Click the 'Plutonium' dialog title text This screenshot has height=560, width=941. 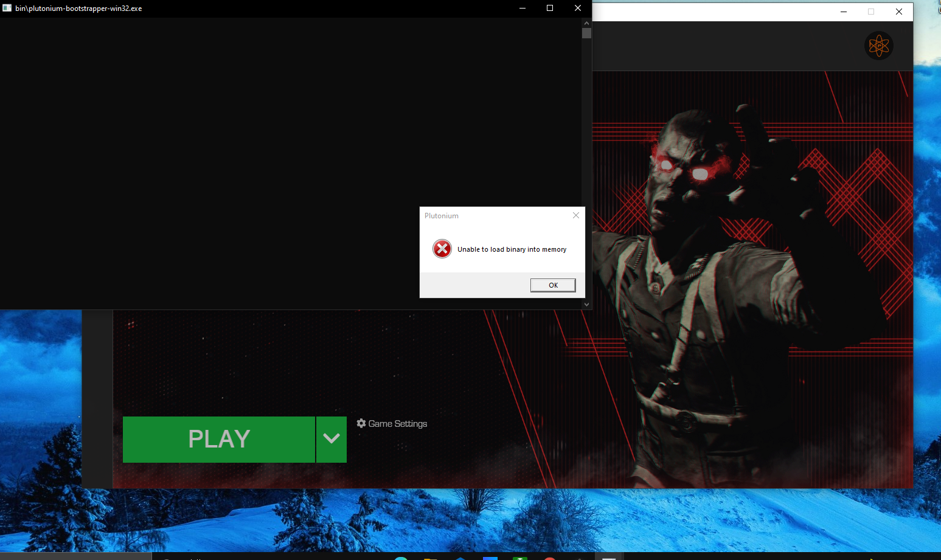coord(442,216)
